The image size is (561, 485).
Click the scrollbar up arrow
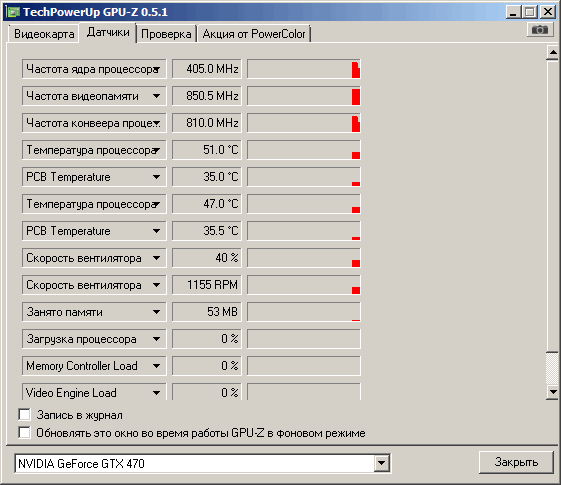(x=553, y=53)
